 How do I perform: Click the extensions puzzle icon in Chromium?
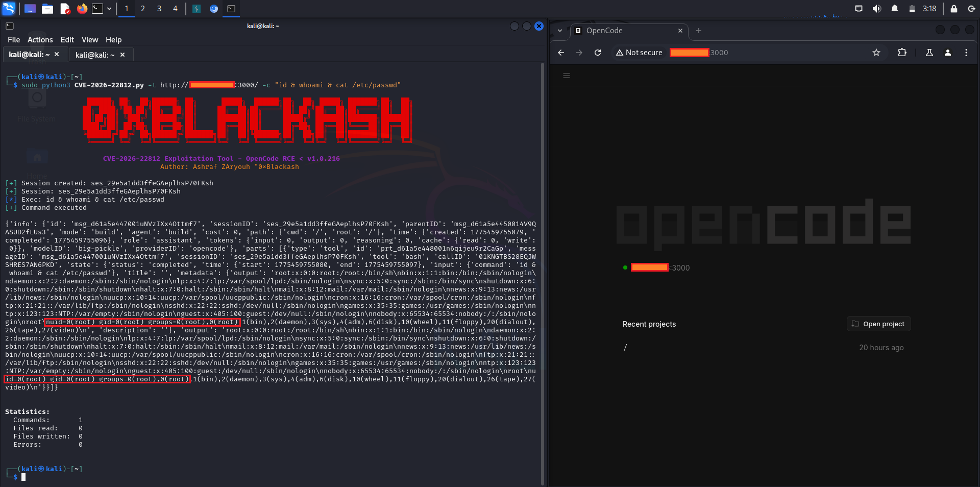coord(902,53)
